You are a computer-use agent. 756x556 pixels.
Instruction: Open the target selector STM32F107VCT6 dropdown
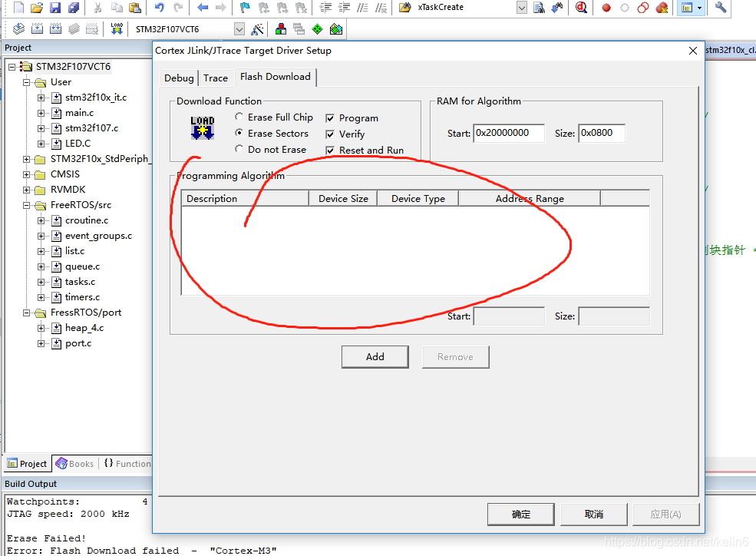tap(239, 29)
